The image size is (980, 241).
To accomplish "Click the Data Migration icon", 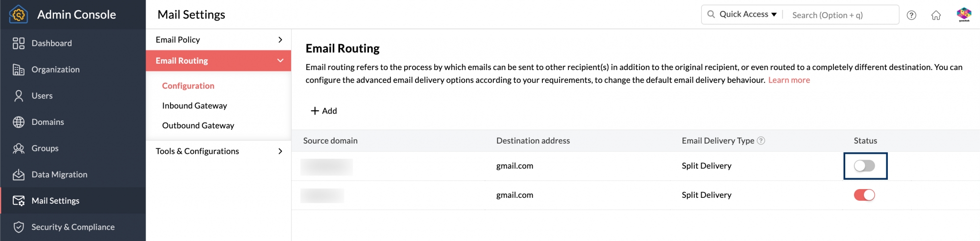I will (19, 174).
